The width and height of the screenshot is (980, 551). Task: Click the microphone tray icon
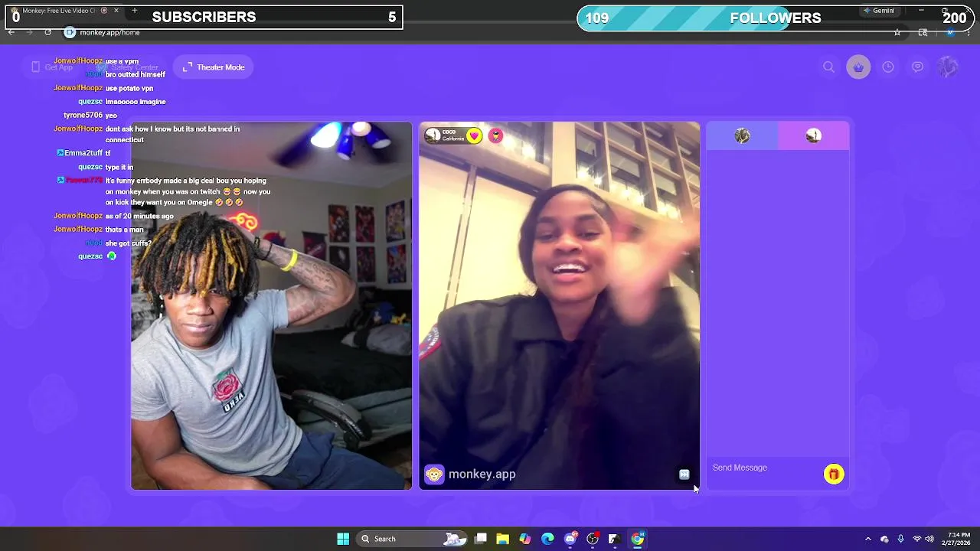(x=900, y=539)
